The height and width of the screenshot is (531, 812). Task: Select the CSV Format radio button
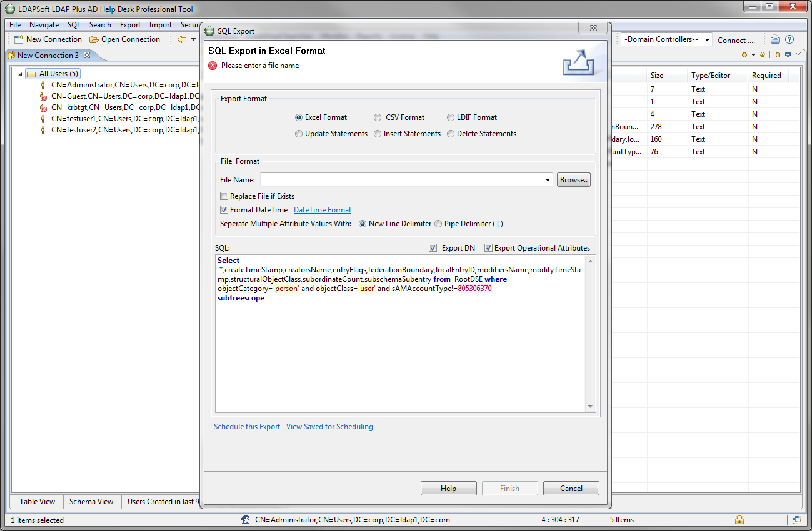[378, 117]
